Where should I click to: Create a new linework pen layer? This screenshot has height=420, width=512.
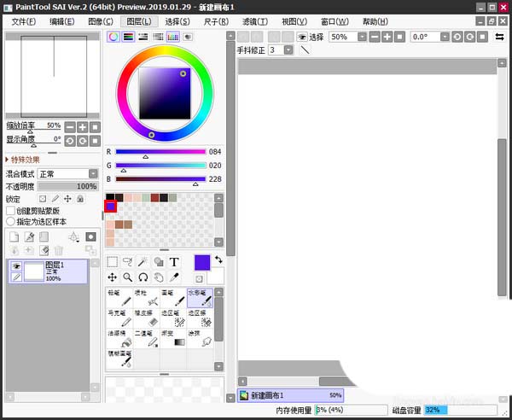(x=29, y=236)
